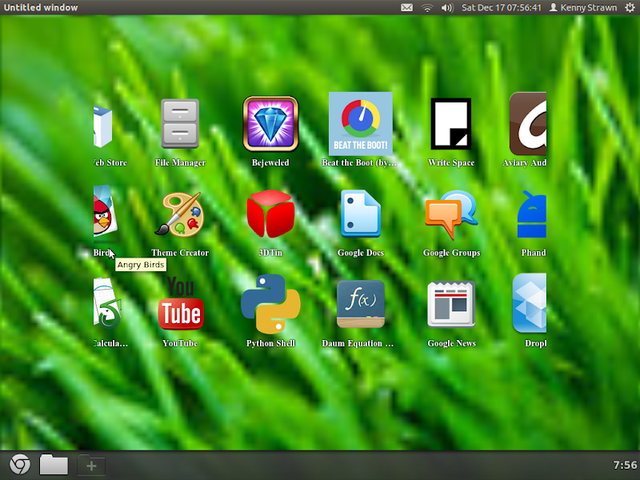Click the File Manager label text
640x480 pixels.
[x=180, y=163]
